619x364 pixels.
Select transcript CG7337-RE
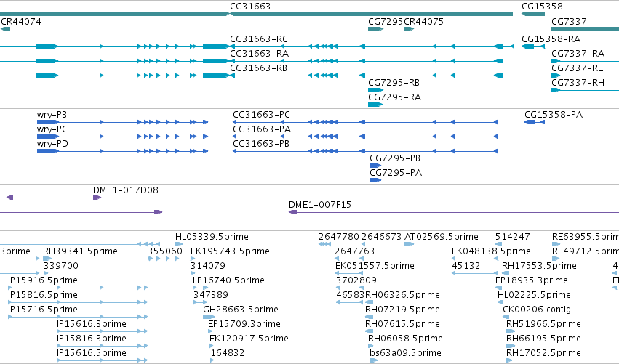[x=577, y=68]
